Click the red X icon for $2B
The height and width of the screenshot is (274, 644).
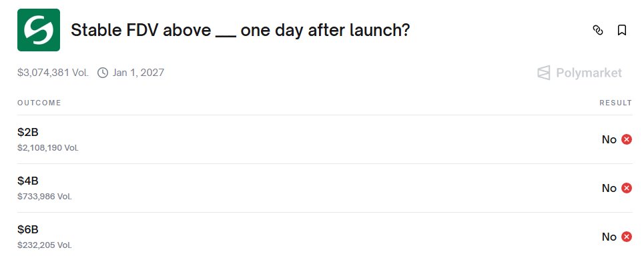coord(627,139)
